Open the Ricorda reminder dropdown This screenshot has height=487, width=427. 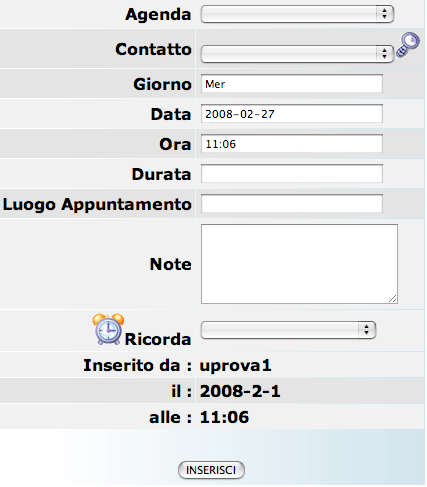point(288,330)
